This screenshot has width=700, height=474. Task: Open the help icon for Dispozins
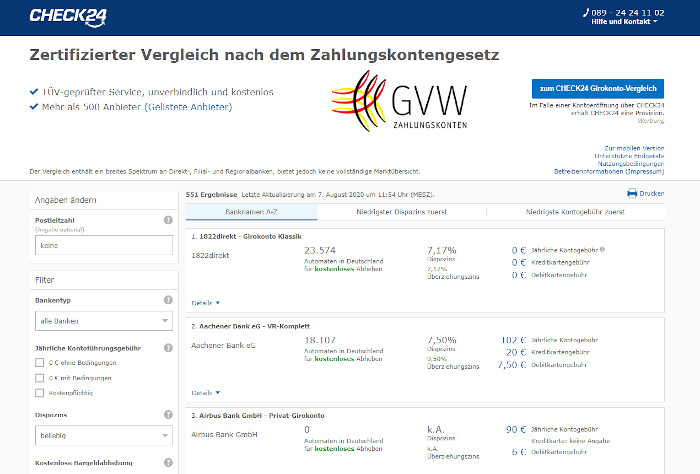(x=168, y=415)
